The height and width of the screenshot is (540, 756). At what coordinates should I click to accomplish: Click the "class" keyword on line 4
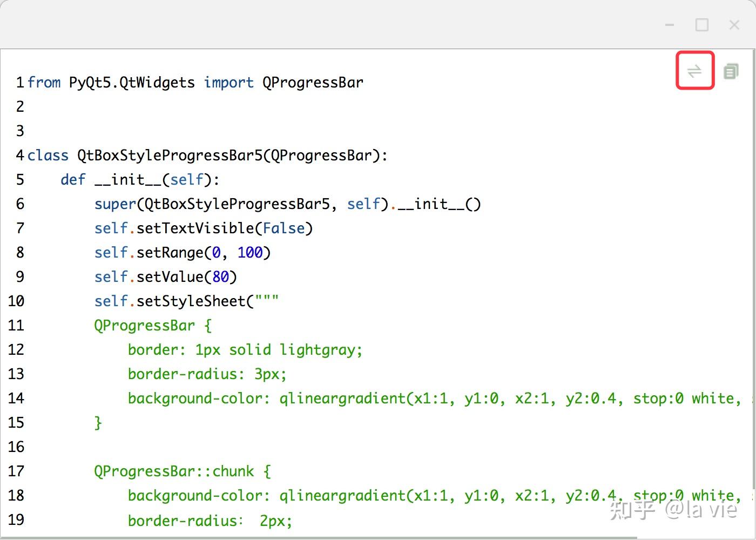pos(48,156)
